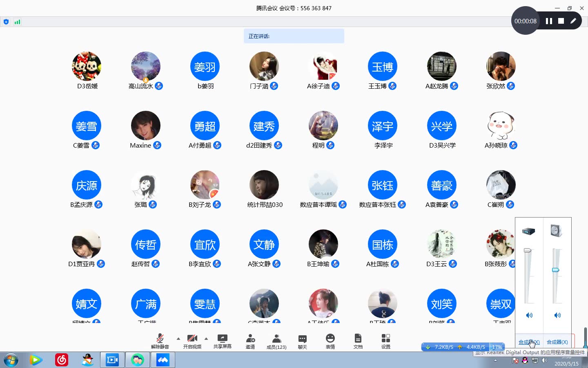Click the speaker device icon in volume popup
Image resolution: width=588 pixels, height=368 pixels.
556,231
